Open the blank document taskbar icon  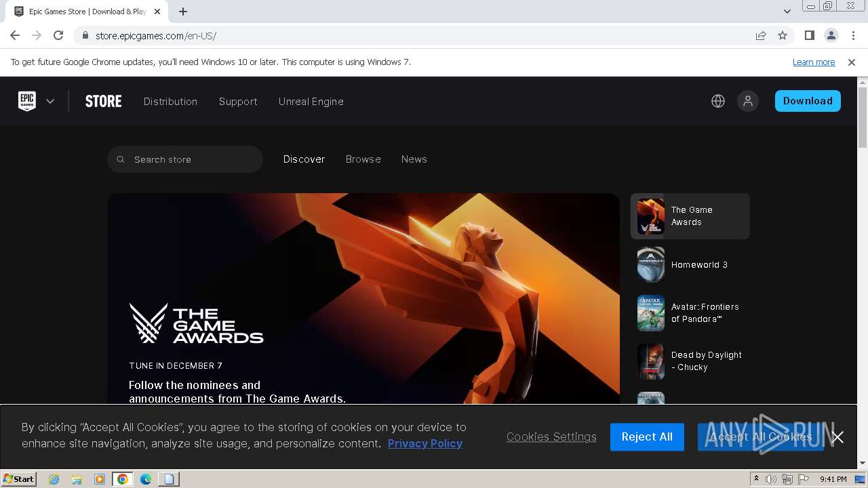click(169, 479)
